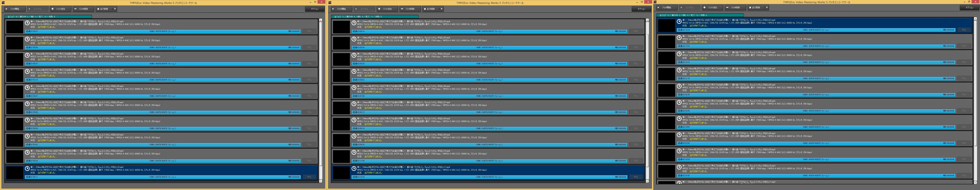Image resolution: width=980 pixels, height=190 pixels.
Task: Expand 全て削除 dropdown arrow in 12-job window
Action: pyautogui.click(x=767, y=7)
